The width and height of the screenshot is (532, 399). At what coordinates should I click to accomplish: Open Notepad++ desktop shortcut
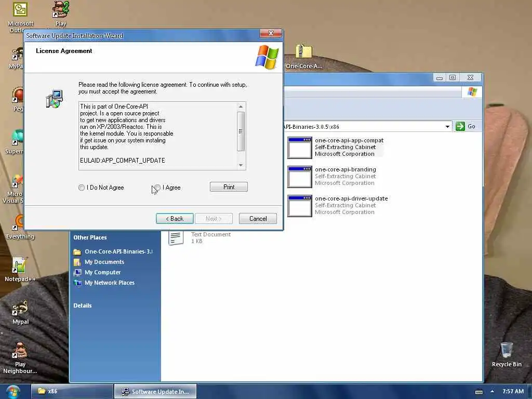(x=19, y=270)
